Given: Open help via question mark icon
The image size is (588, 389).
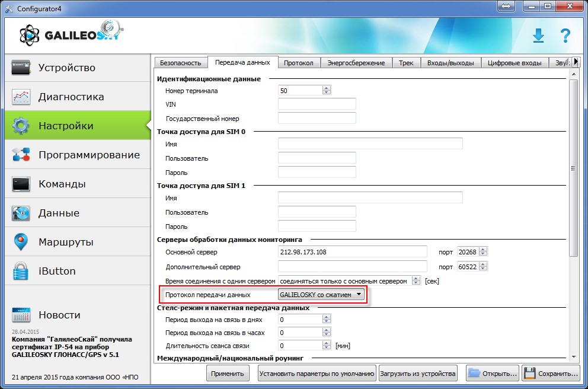Looking at the screenshot, I should pos(565,36).
